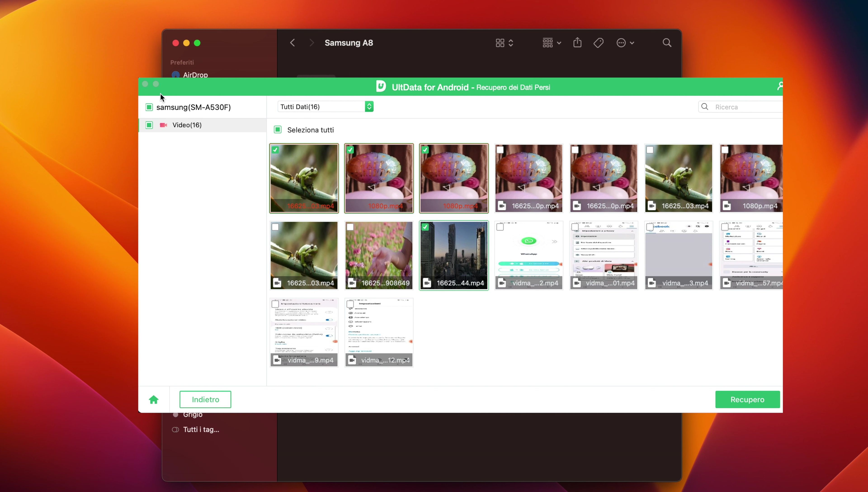Click the Finder window green zoom button
Screen dimensions: 868x492
[x=197, y=43]
